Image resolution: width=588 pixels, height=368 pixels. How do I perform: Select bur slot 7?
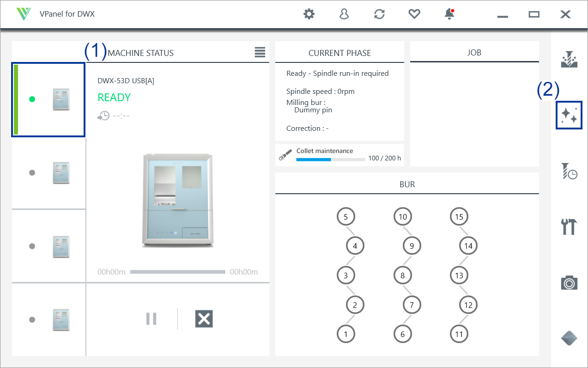(412, 305)
